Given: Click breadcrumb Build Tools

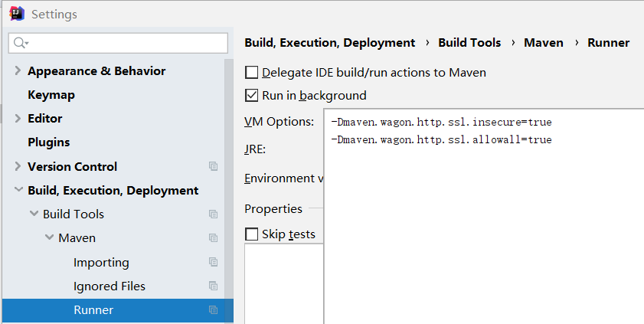Looking at the screenshot, I should click(x=469, y=43).
